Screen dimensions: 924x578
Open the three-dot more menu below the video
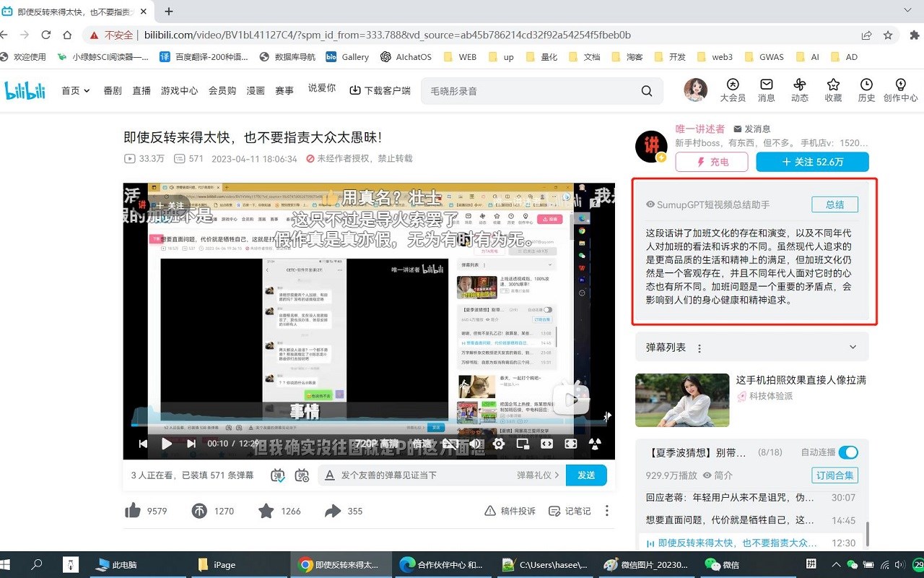607,511
